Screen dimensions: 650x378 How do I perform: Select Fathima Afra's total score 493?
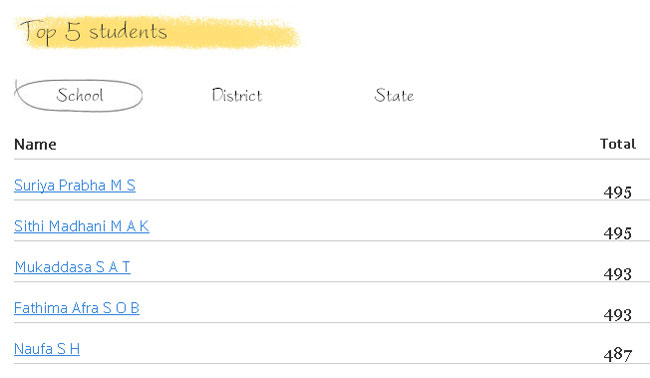(618, 315)
